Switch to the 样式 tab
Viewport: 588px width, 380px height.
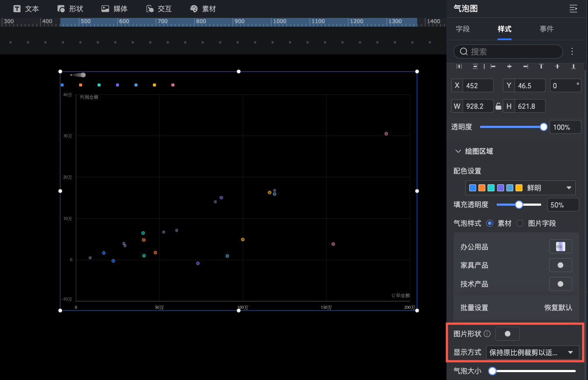click(x=505, y=29)
